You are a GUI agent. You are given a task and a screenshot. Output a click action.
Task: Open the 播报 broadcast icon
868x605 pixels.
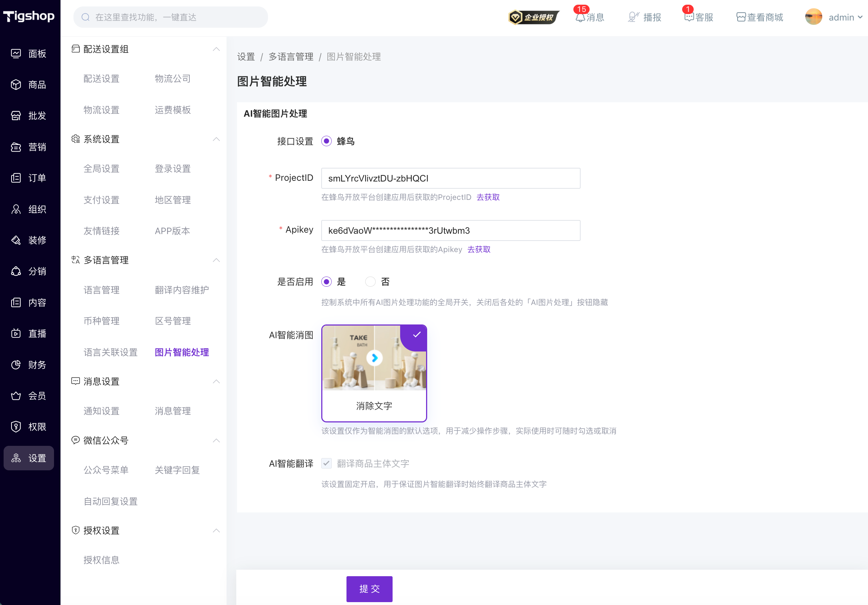point(633,17)
